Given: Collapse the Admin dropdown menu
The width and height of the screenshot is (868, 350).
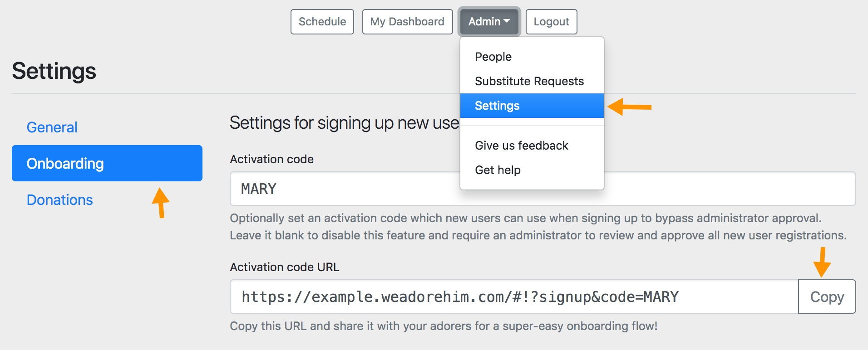Looking at the screenshot, I should (489, 22).
